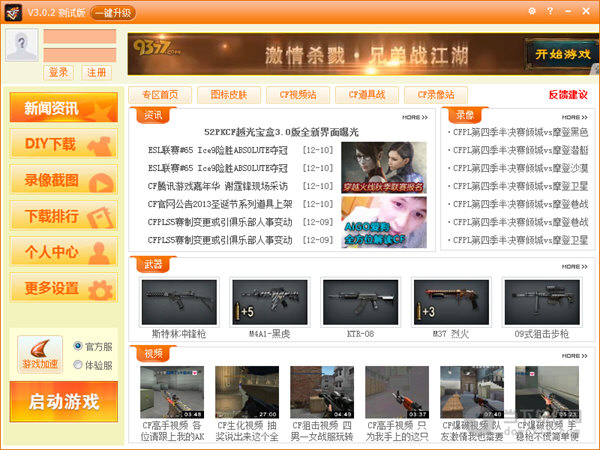This screenshot has height=450, width=600.
Task: Click the username input field
Action: click(80, 36)
